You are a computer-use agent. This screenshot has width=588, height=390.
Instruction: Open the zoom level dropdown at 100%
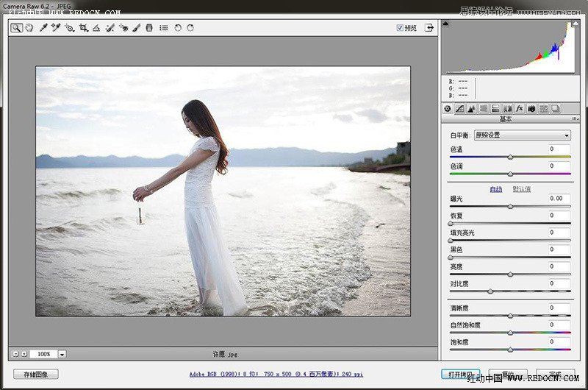click(x=62, y=354)
